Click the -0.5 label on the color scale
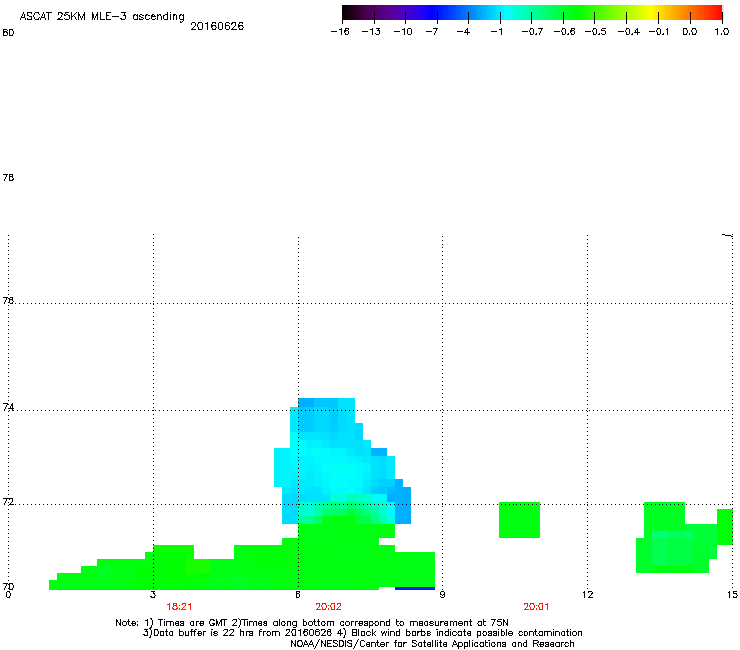740x650 pixels. click(x=596, y=32)
